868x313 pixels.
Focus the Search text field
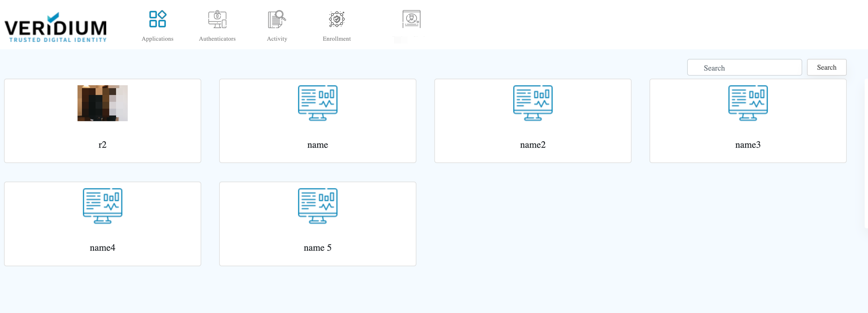tap(744, 68)
